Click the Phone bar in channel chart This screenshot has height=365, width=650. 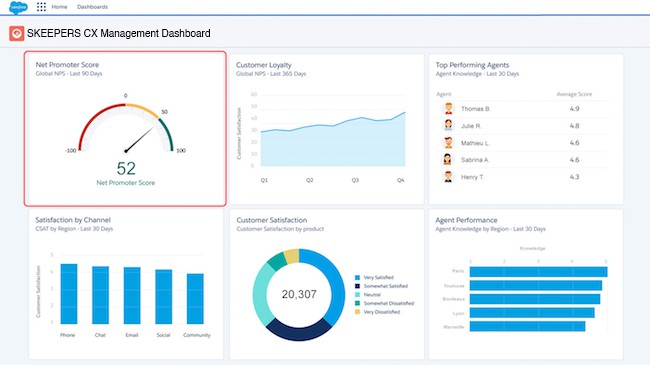(x=69, y=294)
